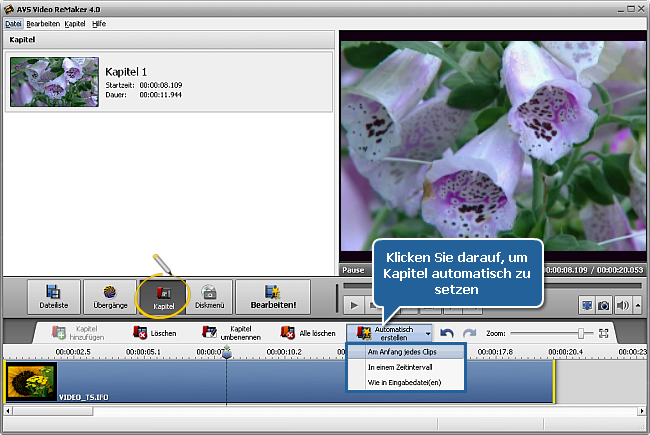Click the Bearbeiten! button
The image size is (650, 435).
click(273, 297)
